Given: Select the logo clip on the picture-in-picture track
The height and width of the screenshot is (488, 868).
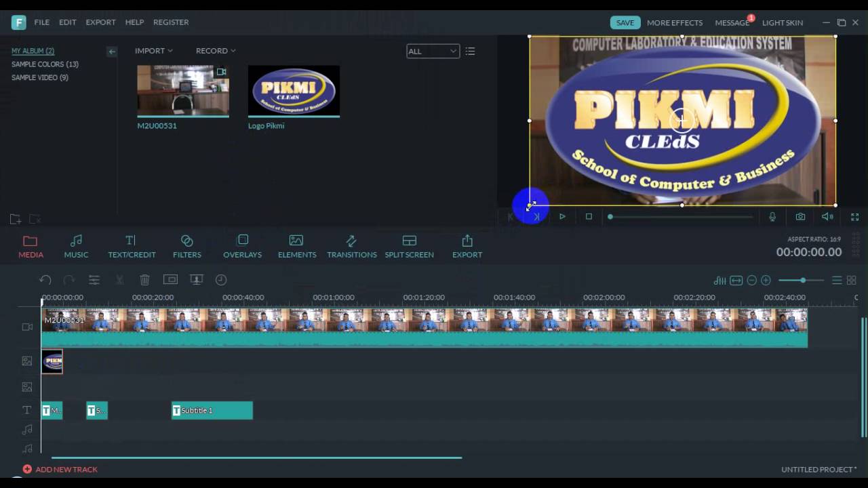Looking at the screenshot, I should click(52, 361).
